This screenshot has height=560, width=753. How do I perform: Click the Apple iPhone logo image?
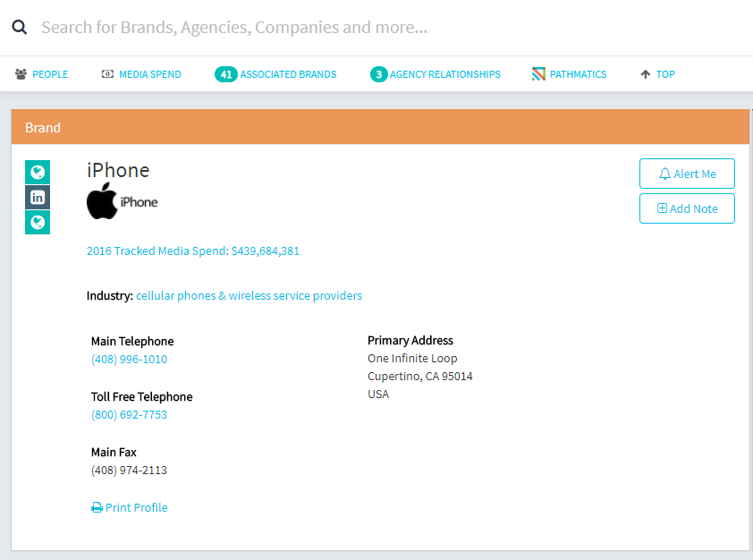tap(122, 201)
